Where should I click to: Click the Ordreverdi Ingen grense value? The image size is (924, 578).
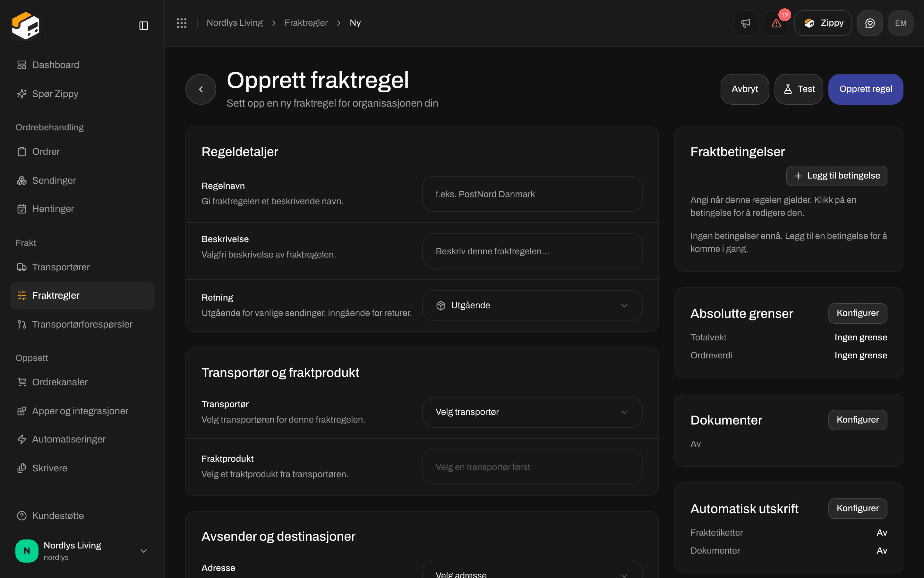pos(860,355)
